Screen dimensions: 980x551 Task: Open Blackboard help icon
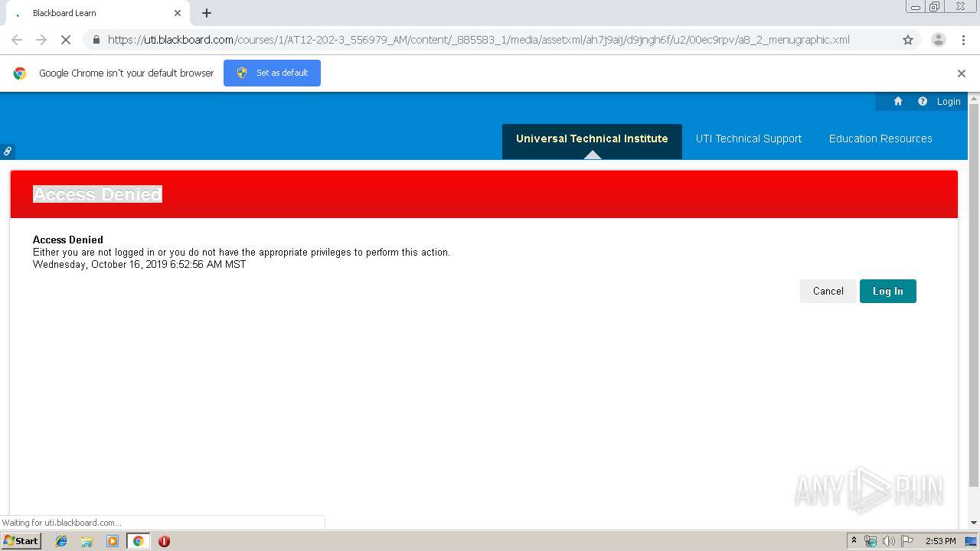(923, 101)
